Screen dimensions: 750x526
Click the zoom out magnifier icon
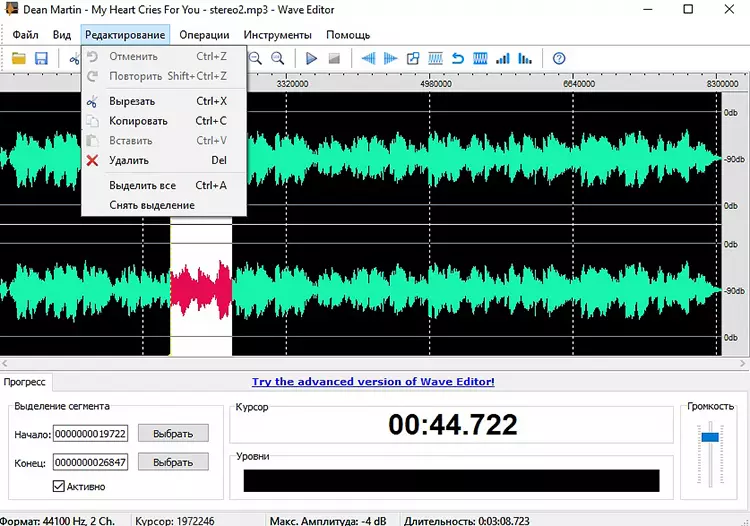(x=255, y=58)
